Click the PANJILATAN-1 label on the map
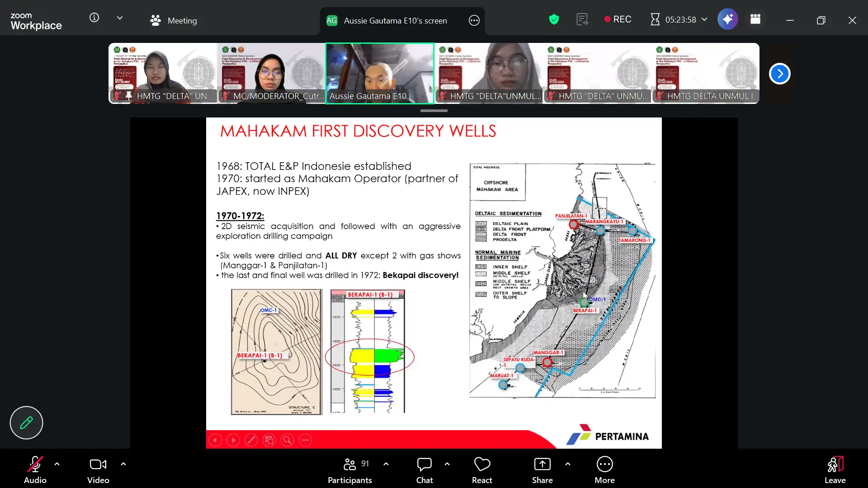868x488 pixels. pyautogui.click(x=571, y=216)
